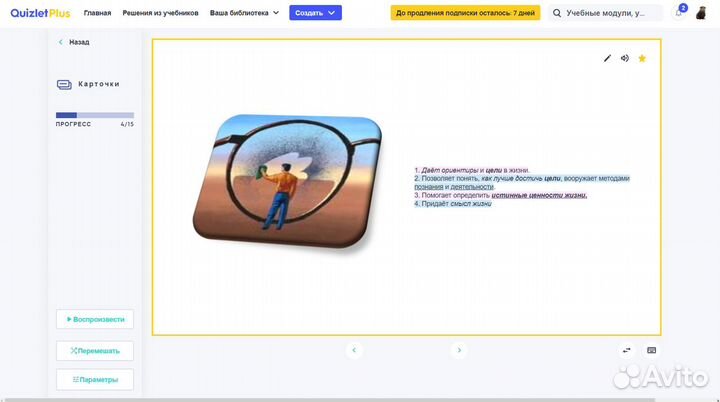Open Решения из учебников menu item
Image resolution: width=720 pixels, height=402 pixels.
[x=160, y=13]
